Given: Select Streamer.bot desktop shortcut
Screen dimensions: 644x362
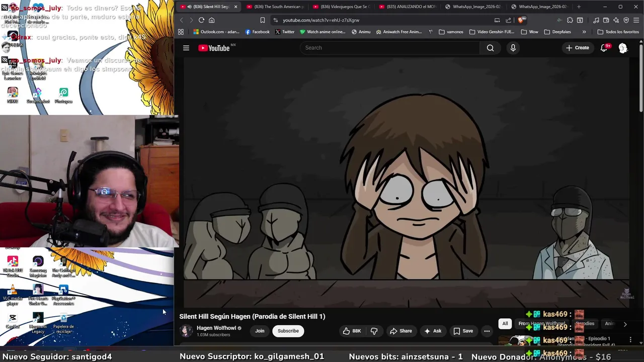Looking at the screenshot, I should coord(38,96).
